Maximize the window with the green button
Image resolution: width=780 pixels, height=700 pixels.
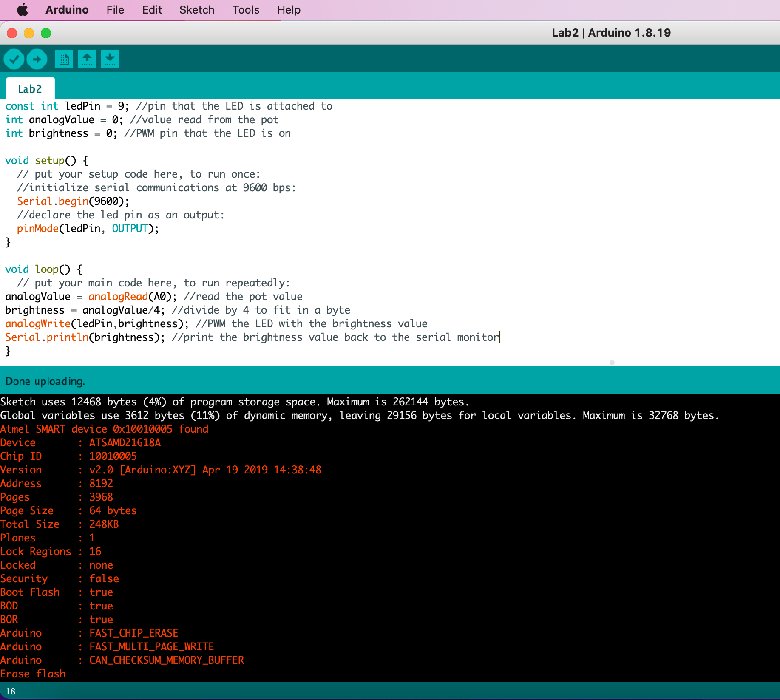pos(46,33)
